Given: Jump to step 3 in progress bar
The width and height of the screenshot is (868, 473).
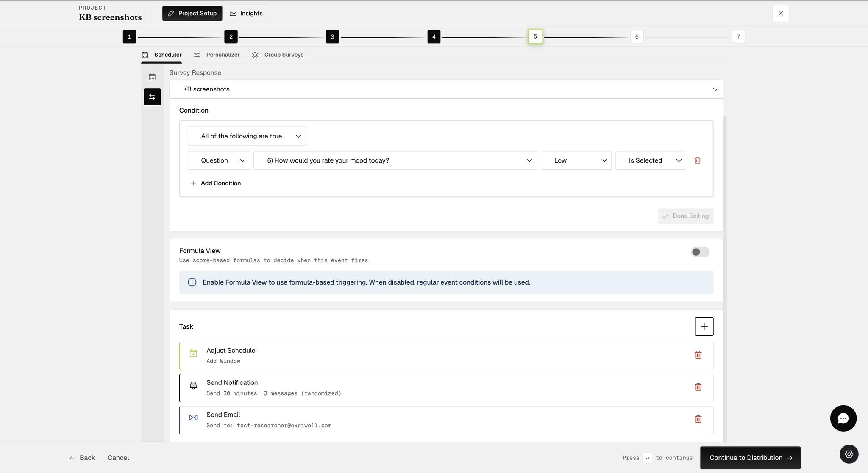Looking at the screenshot, I should click(332, 37).
